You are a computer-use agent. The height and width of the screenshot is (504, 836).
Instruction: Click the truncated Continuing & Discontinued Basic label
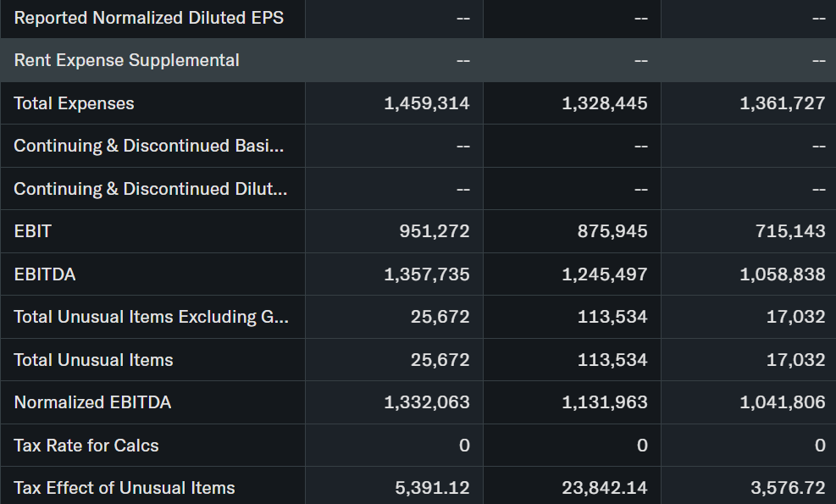(x=148, y=146)
